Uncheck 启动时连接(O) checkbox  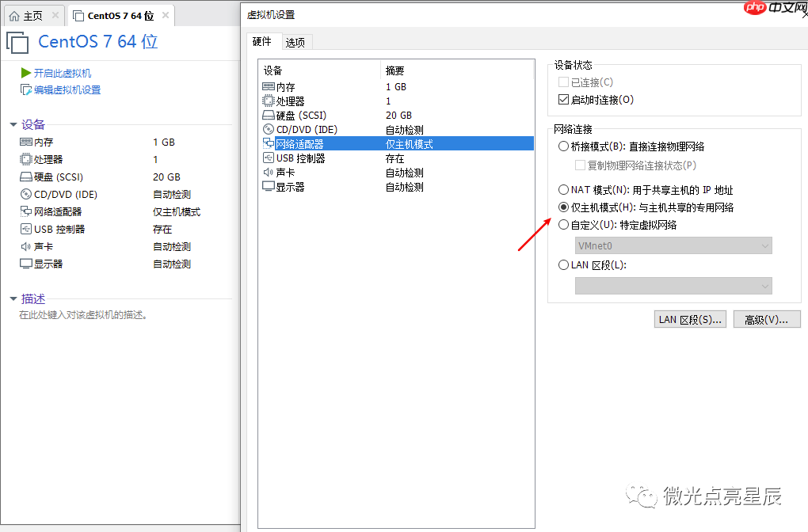(563, 100)
